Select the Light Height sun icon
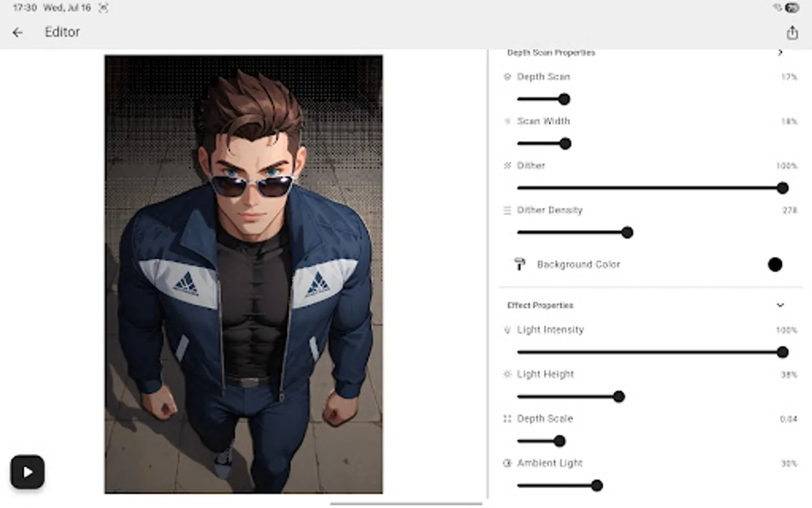 point(507,374)
